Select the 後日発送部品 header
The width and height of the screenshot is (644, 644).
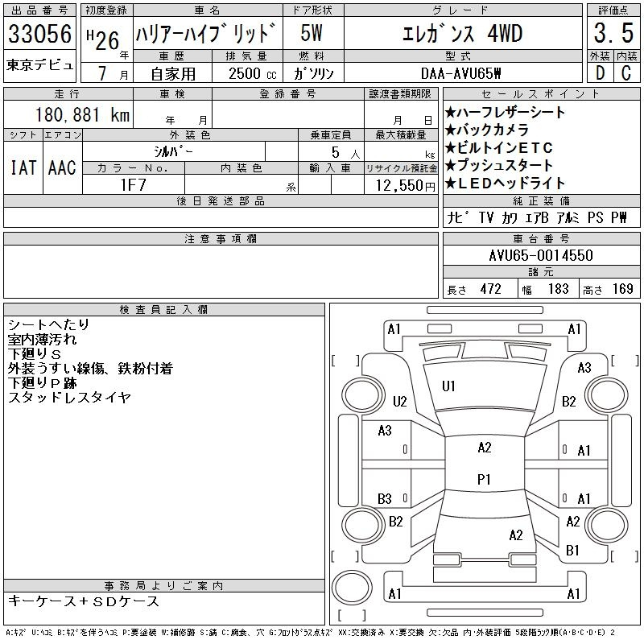point(221,200)
